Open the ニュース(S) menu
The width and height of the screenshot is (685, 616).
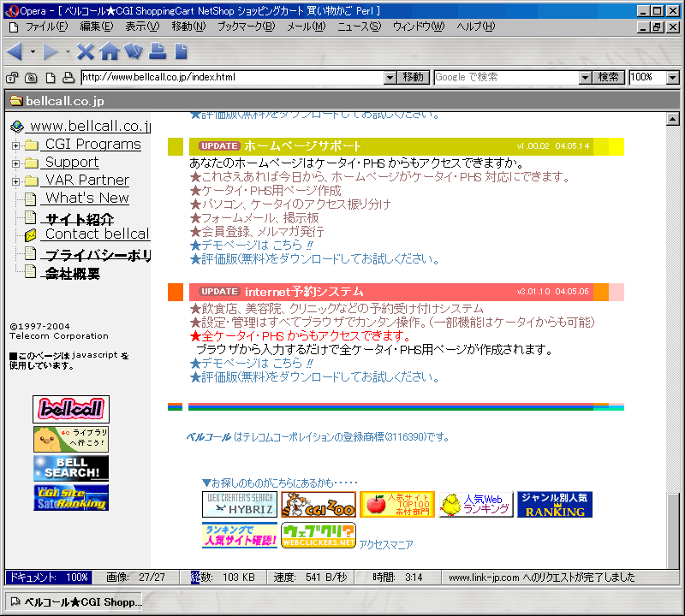pos(359,27)
